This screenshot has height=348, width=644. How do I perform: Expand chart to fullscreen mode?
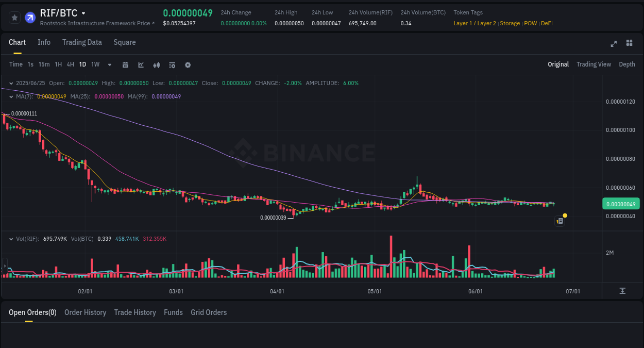click(613, 44)
